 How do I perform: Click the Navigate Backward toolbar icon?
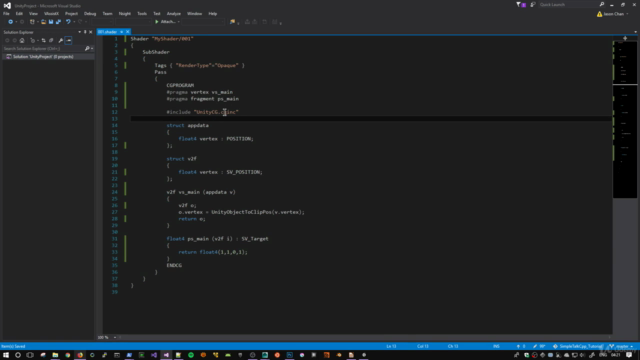(x=10, y=22)
